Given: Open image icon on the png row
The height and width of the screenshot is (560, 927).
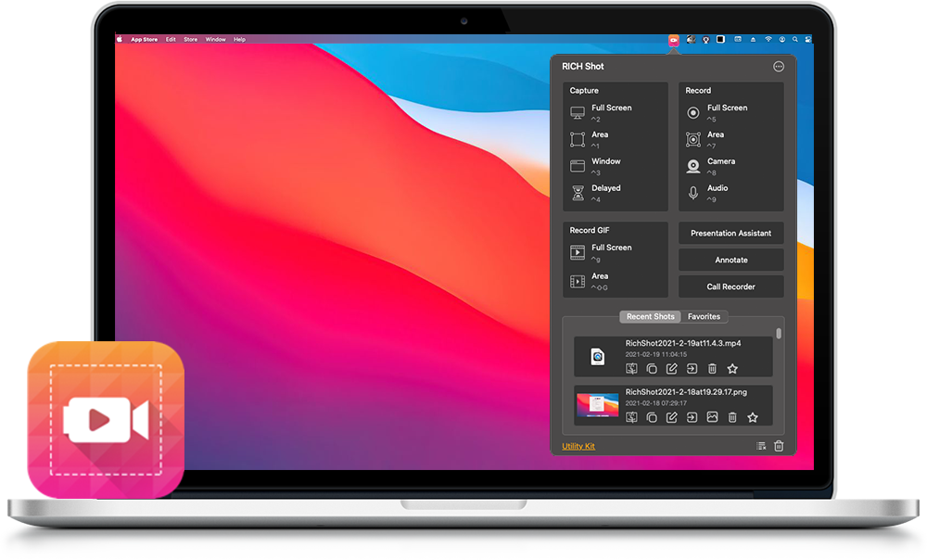Looking at the screenshot, I should tap(712, 417).
